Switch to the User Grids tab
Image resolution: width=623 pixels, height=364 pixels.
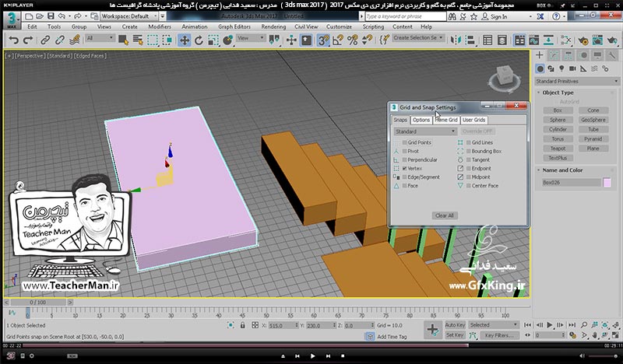pyautogui.click(x=474, y=120)
